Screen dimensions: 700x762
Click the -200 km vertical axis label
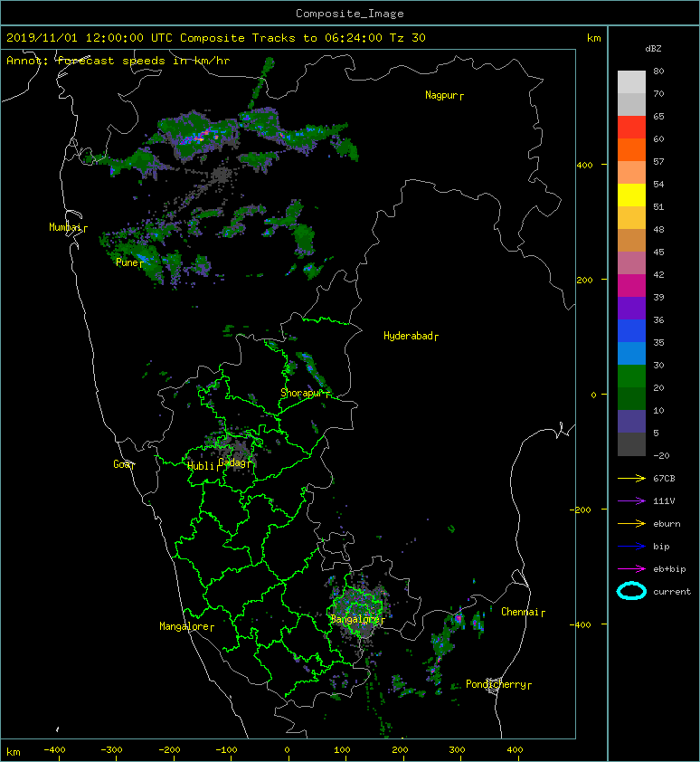581,510
